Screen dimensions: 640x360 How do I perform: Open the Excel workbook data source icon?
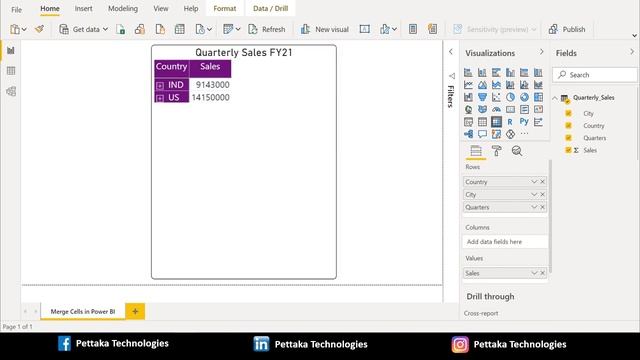120,29
